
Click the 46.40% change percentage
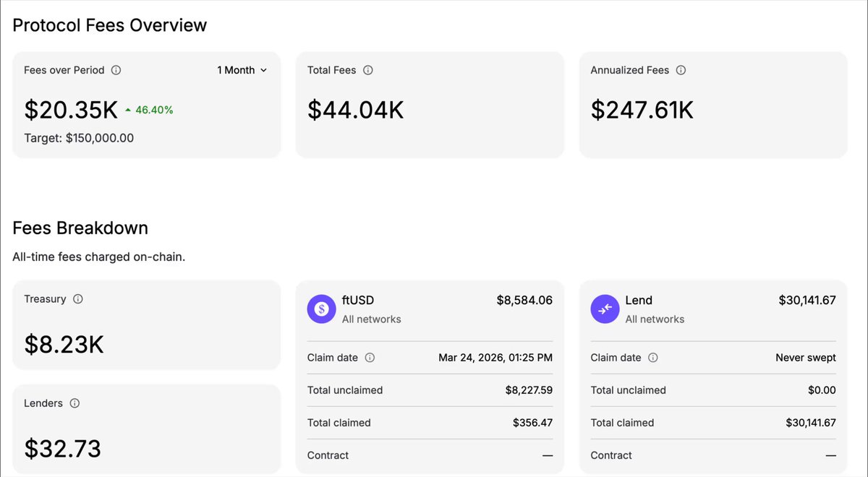[154, 111]
